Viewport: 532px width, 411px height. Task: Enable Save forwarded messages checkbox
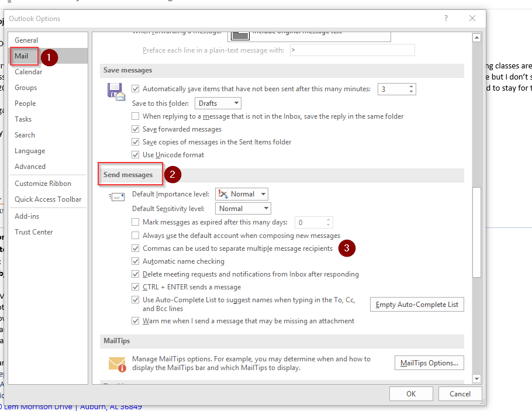tap(136, 129)
